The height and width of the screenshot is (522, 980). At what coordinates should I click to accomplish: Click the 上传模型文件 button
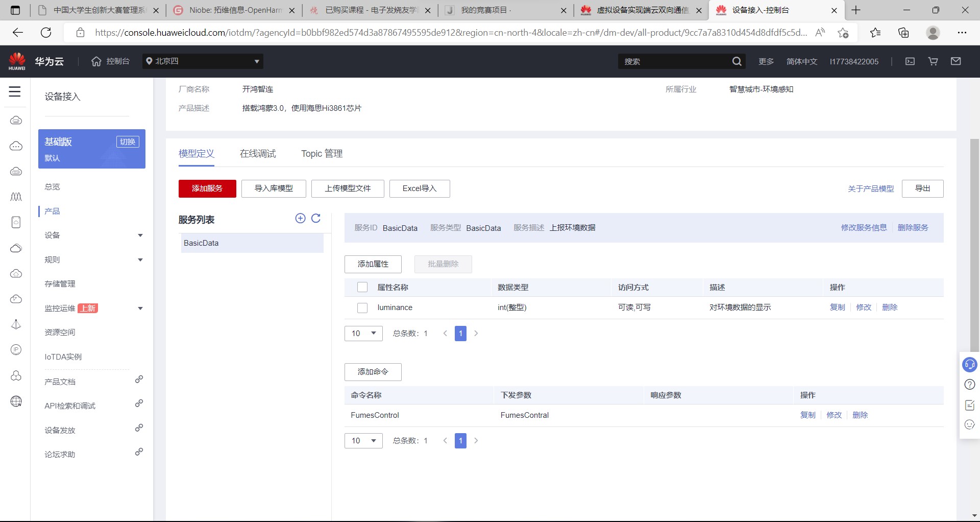[x=348, y=188]
